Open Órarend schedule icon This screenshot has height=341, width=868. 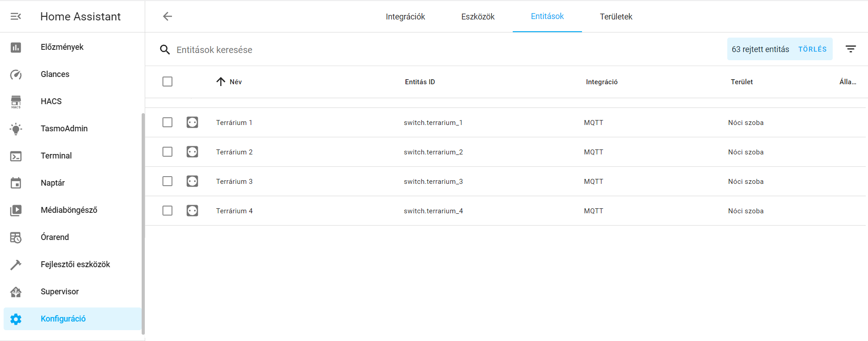click(x=16, y=237)
